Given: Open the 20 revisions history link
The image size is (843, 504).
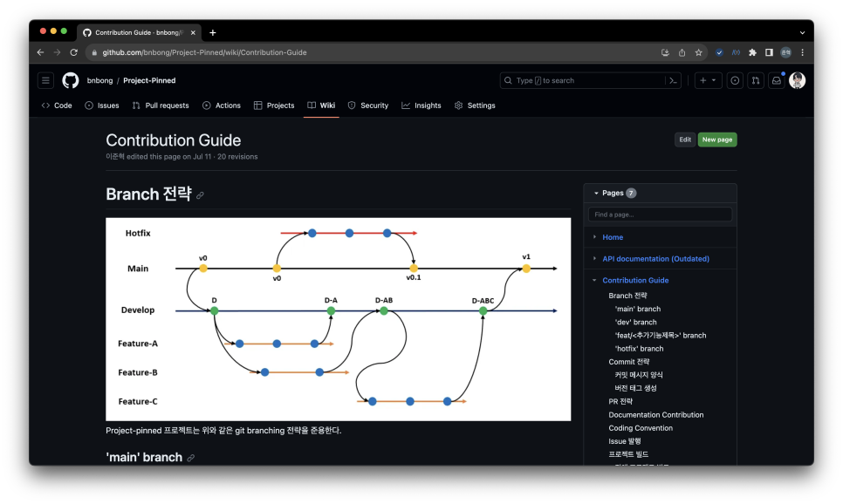Looking at the screenshot, I should coord(237,157).
